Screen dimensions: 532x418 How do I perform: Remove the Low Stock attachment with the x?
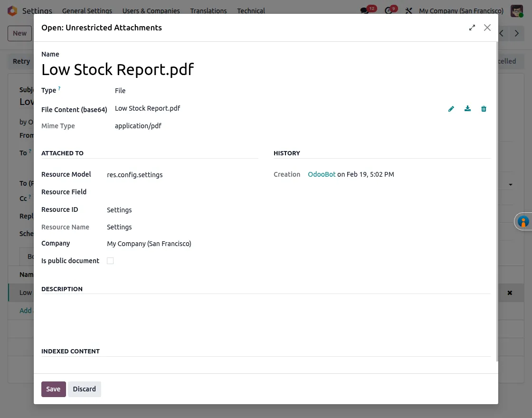[x=510, y=293]
